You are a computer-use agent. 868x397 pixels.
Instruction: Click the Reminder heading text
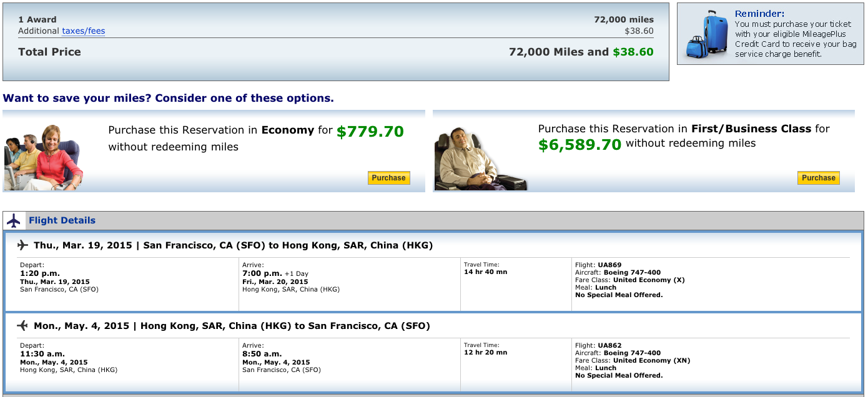pos(759,14)
